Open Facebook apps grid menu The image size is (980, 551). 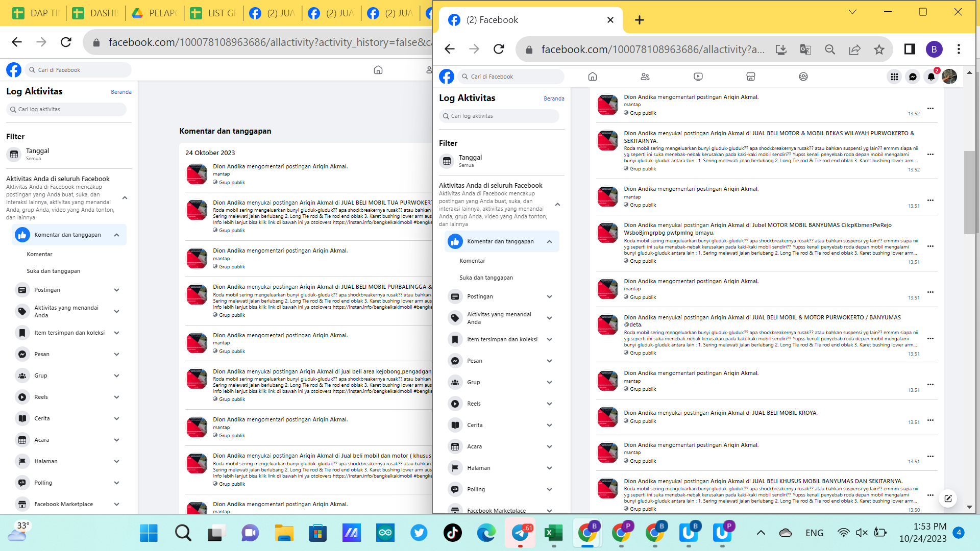pyautogui.click(x=894, y=77)
